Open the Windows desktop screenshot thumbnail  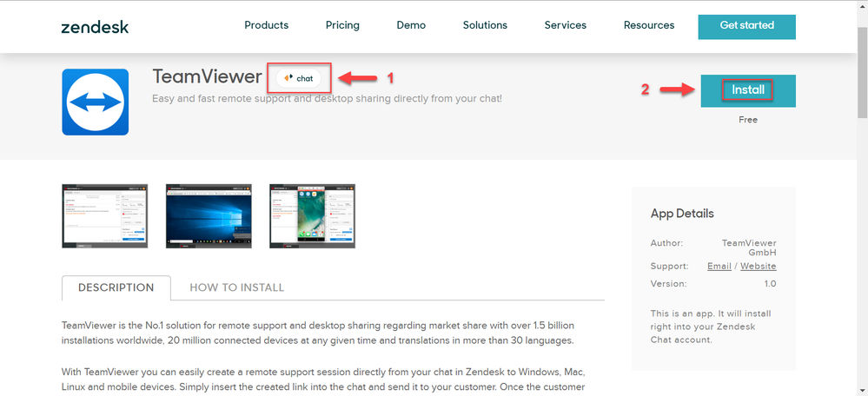[x=209, y=216]
